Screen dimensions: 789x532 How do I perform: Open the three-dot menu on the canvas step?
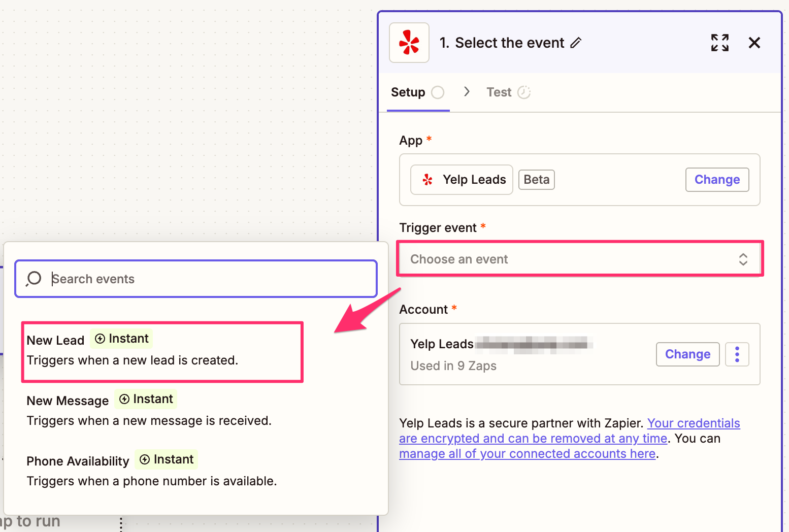(x=121, y=524)
